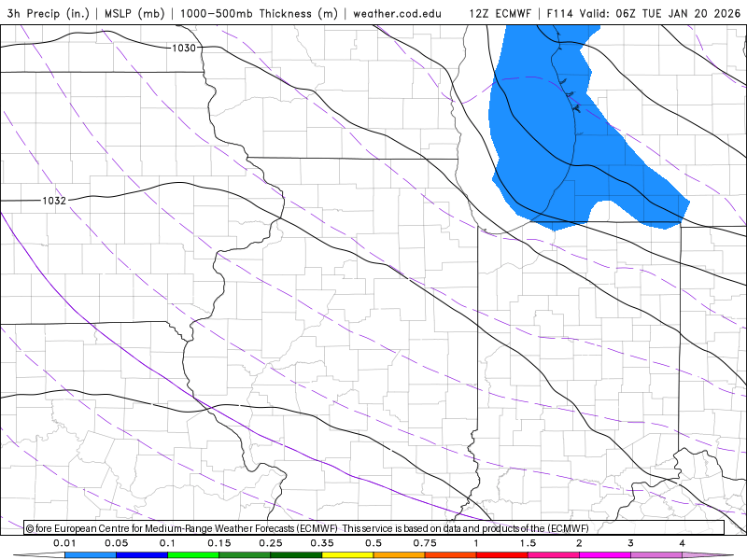
Task: Click the yellow 0.35 color bar segment
Action: point(347,555)
